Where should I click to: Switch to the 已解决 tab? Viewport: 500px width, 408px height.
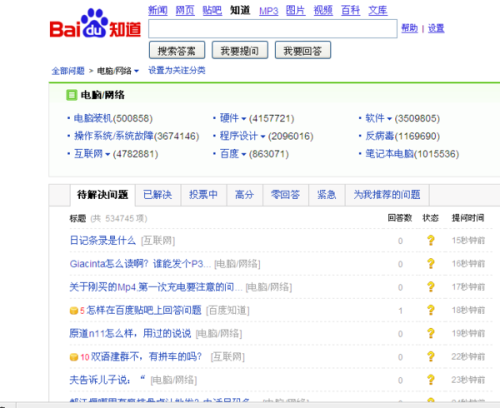158,195
